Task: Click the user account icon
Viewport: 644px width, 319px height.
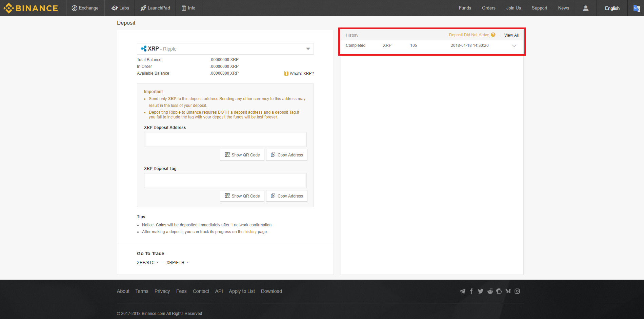Action: pos(586,8)
